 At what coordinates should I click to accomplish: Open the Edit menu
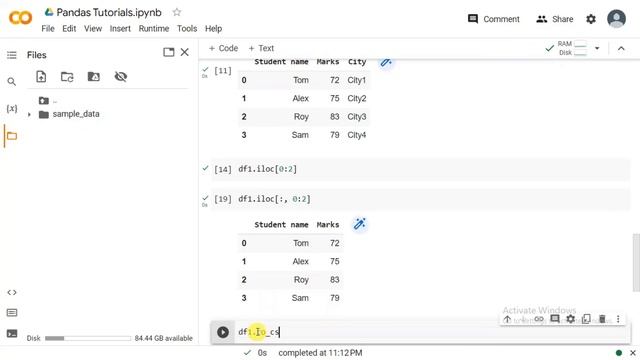click(x=69, y=29)
